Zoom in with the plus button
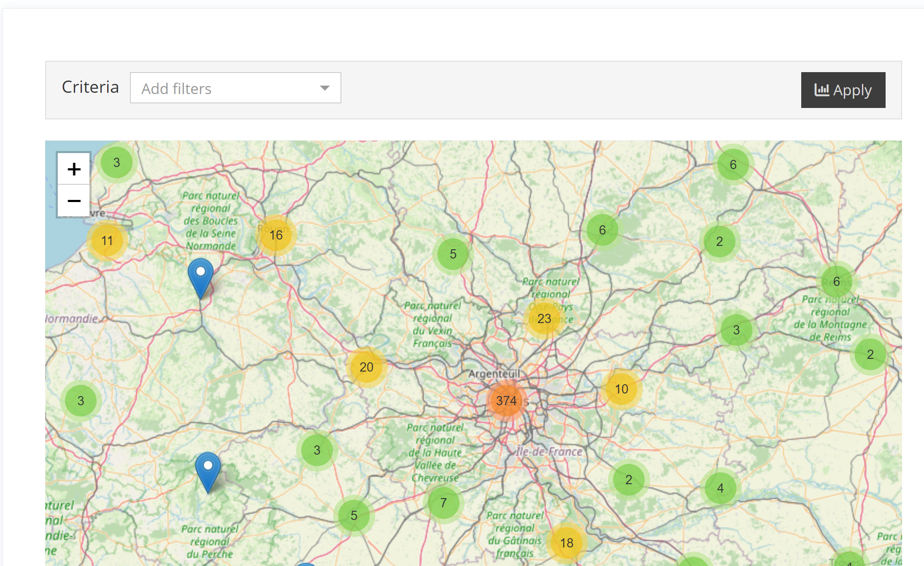 (x=74, y=169)
